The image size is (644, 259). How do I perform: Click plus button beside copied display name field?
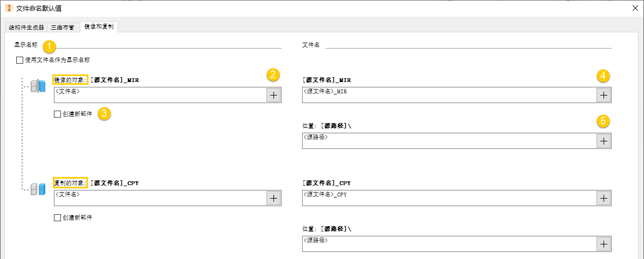coord(273,198)
